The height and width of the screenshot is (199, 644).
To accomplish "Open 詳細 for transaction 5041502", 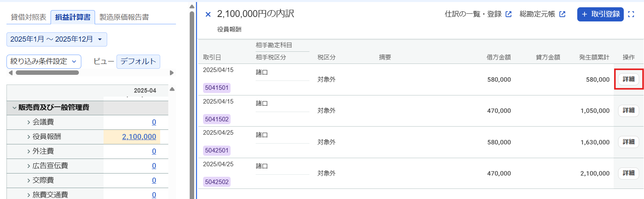I will [629, 110].
